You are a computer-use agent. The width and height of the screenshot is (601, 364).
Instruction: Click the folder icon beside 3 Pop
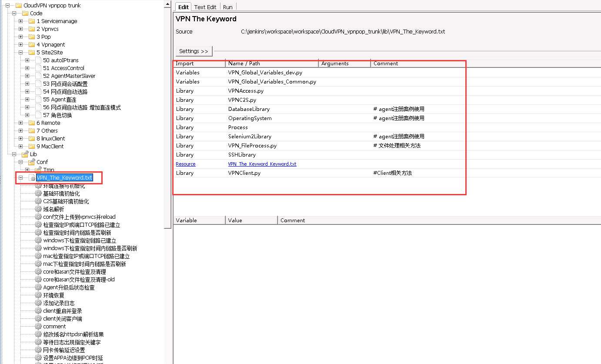pyautogui.click(x=32, y=37)
